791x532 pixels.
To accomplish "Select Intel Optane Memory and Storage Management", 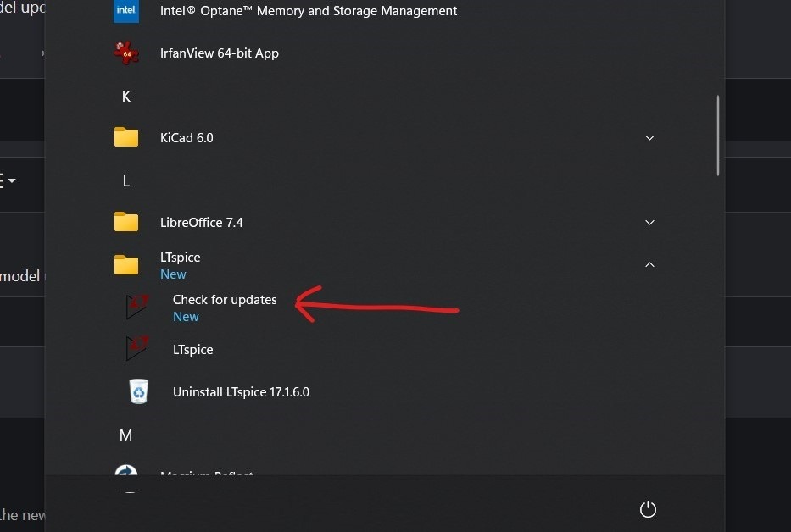I will coord(309,11).
